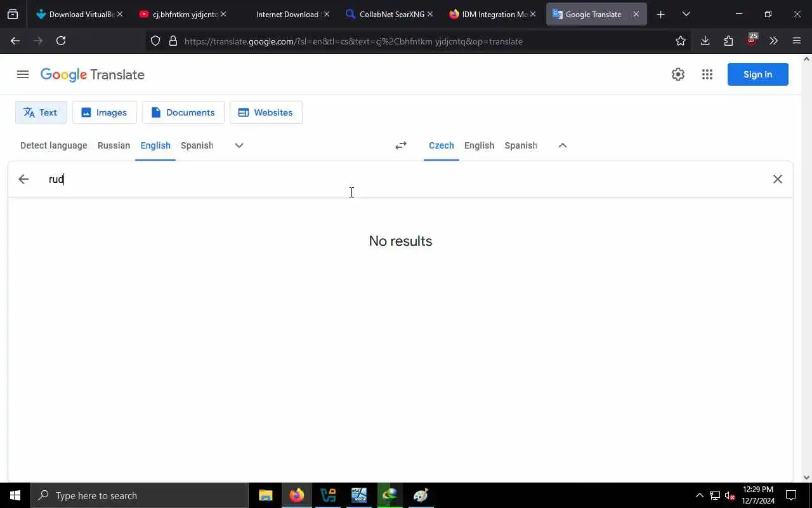Go back to the previous page in Firefox
Viewport: 812px width, 508px height.
[x=15, y=41]
